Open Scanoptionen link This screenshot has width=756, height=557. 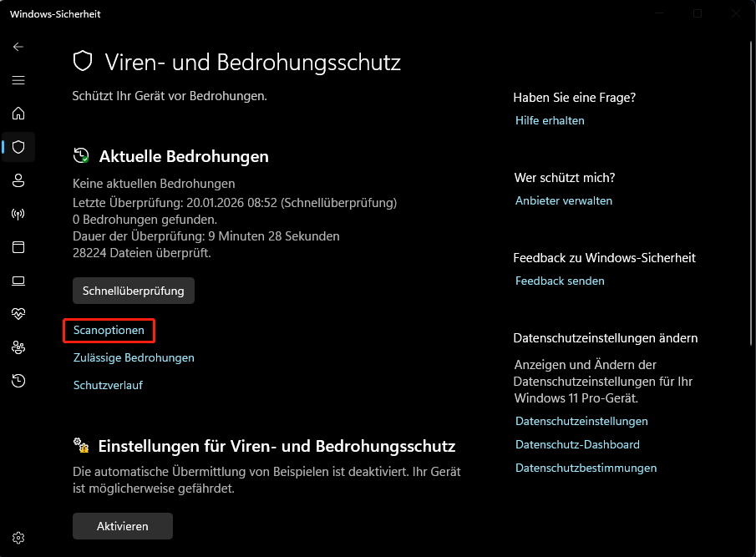tap(109, 330)
